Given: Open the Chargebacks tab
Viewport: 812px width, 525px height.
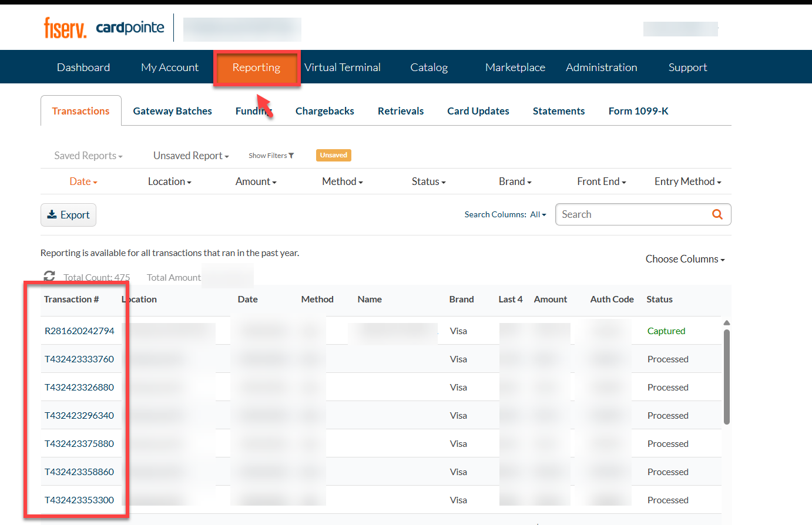Looking at the screenshot, I should [x=324, y=111].
